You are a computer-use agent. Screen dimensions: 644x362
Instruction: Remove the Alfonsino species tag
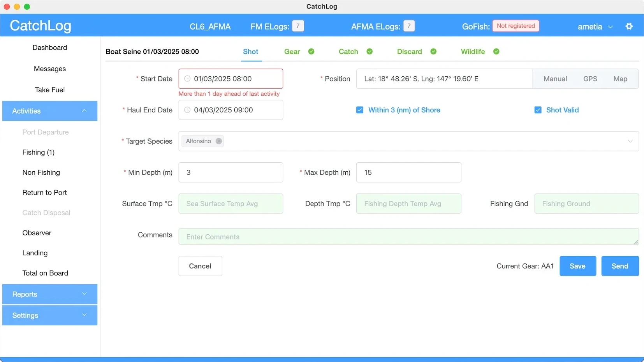[x=219, y=141]
